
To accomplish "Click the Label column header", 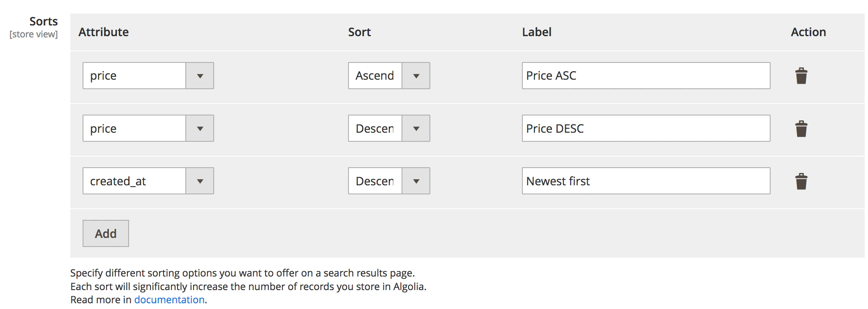I will point(537,32).
